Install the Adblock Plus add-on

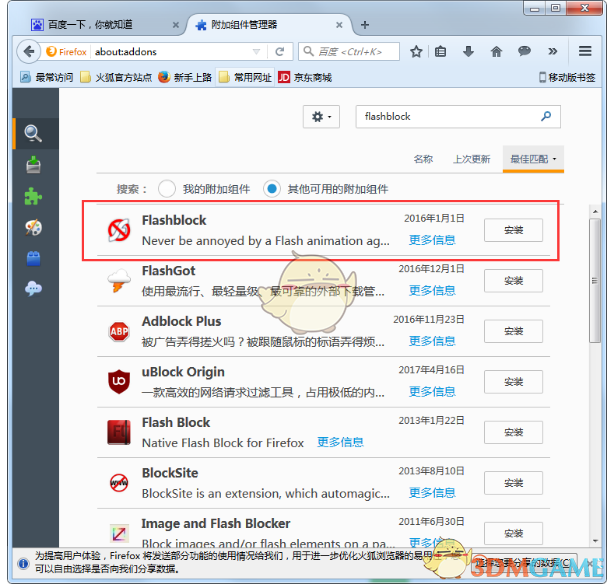513,331
